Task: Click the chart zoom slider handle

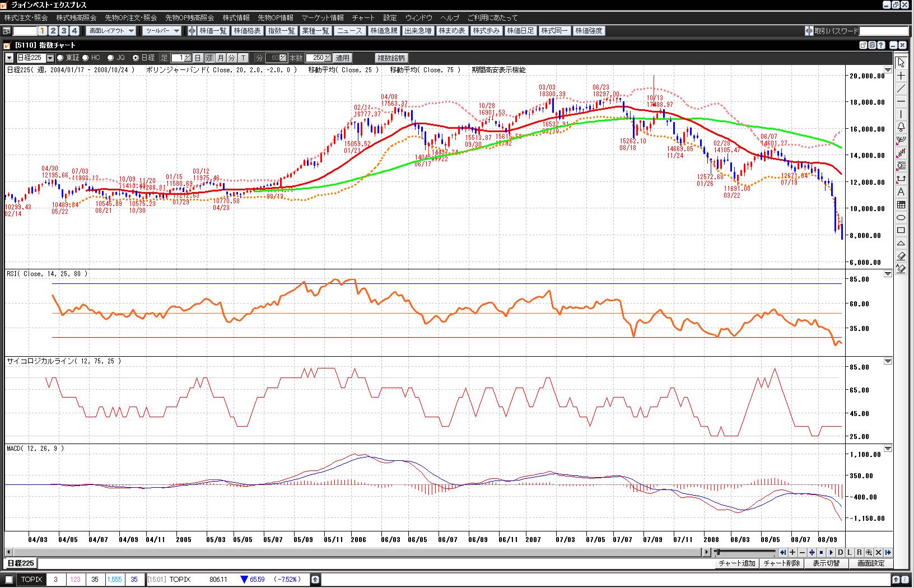Action: click(x=717, y=553)
